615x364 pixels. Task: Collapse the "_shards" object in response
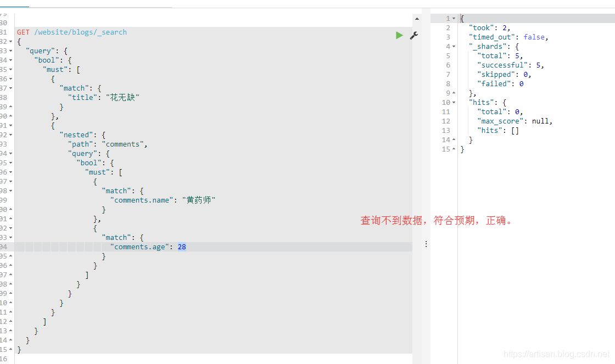pyautogui.click(x=454, y=47)
